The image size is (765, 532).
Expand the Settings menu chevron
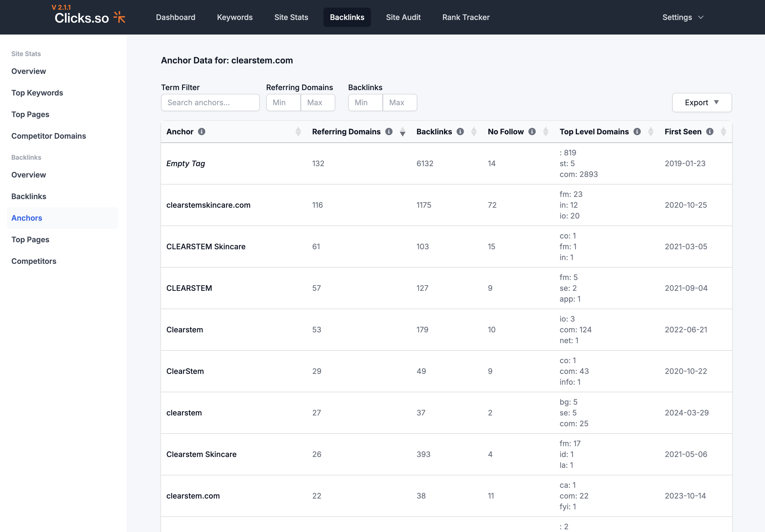pos(701,17)
